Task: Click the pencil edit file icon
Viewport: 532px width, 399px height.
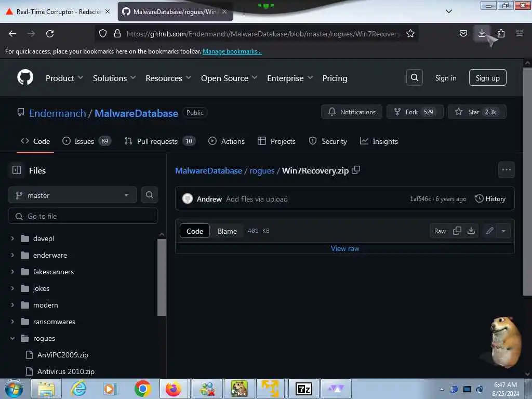Action: point(489,231)
